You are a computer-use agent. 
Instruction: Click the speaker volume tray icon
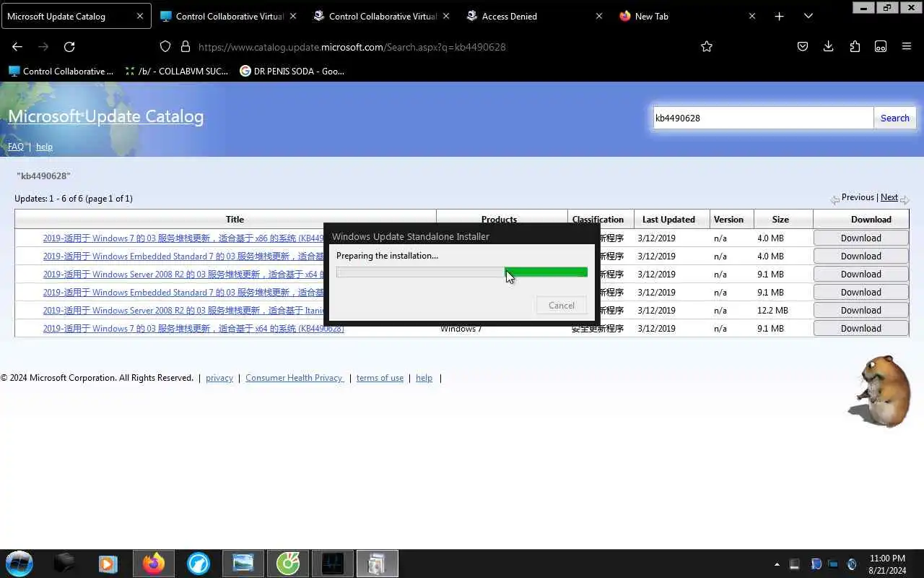tap(852, 564)
